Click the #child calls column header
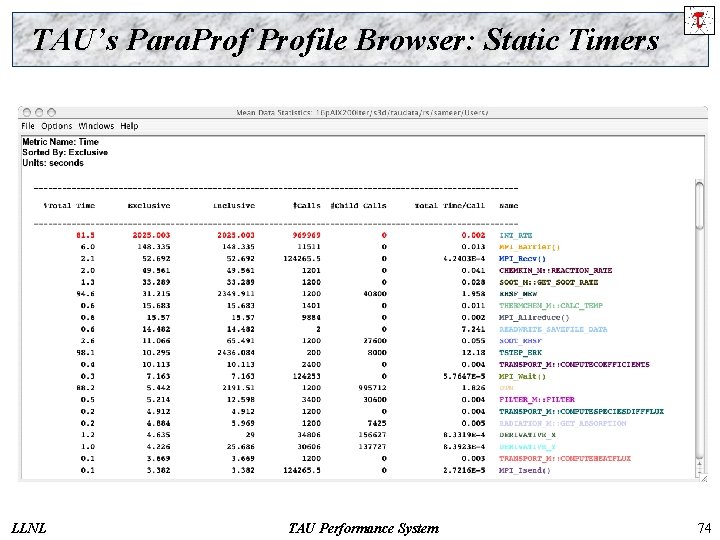Viewport: 720px width, 540px height. 358,206
